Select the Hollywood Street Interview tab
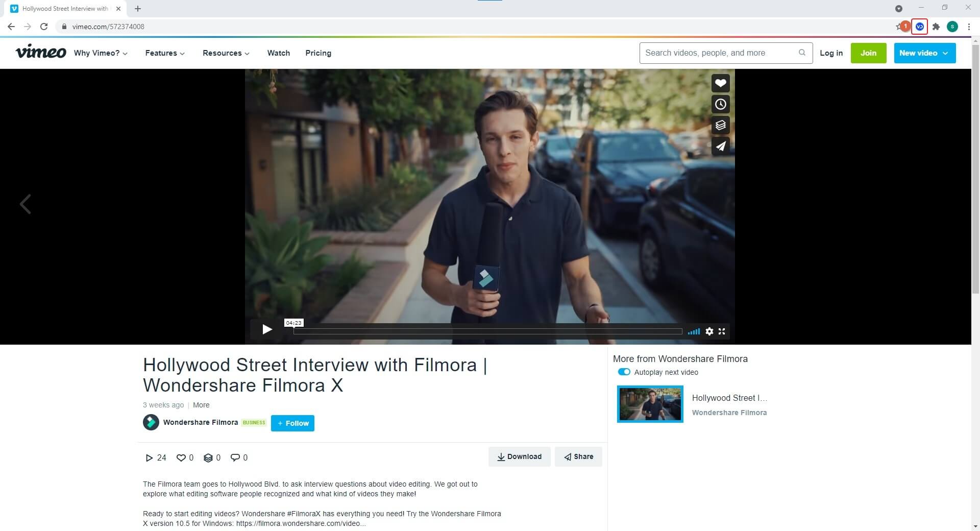The image size is (980, 531). point(65,9)
